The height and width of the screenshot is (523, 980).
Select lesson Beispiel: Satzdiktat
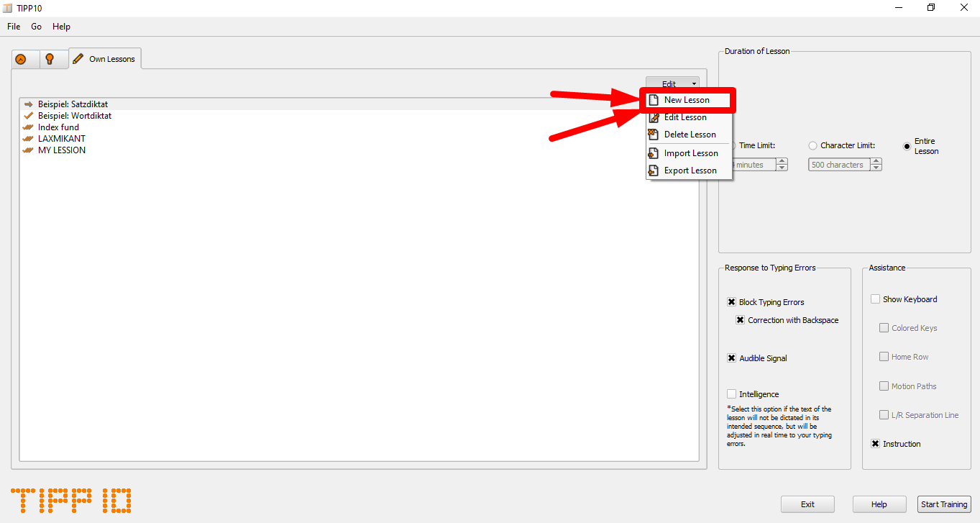click(x=359, y=104)
